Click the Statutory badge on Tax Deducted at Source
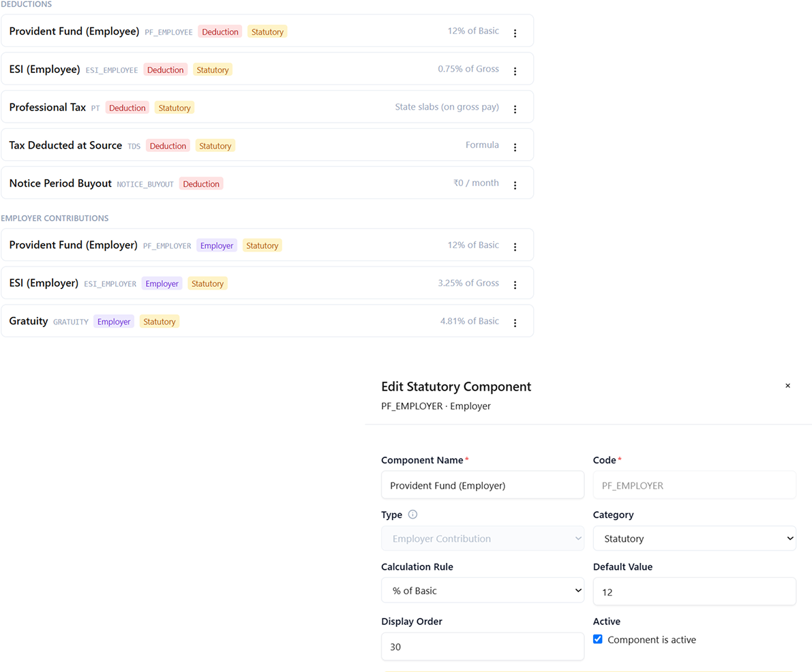Viewport: 812px width, 672px height. (x=215, y=146)
